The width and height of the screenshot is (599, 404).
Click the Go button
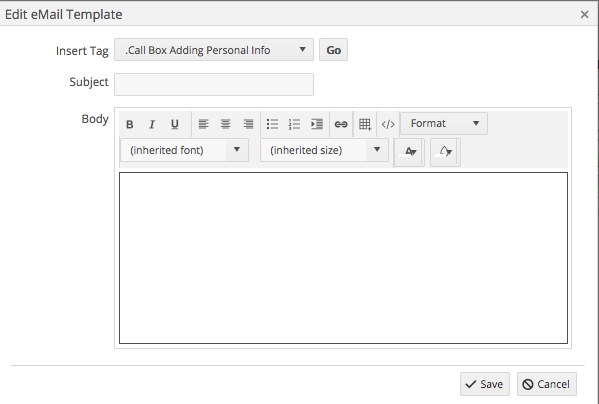click(333, 50)
